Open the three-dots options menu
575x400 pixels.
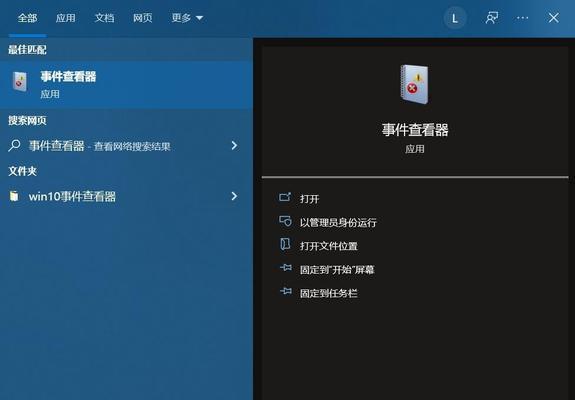523,18
